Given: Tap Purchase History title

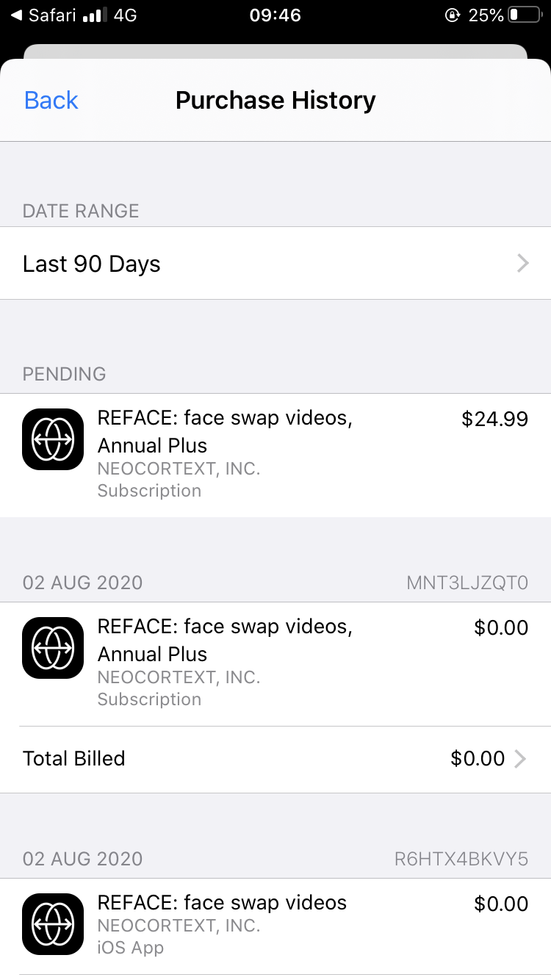Looking at the screenshot, I should pos(275,101).
